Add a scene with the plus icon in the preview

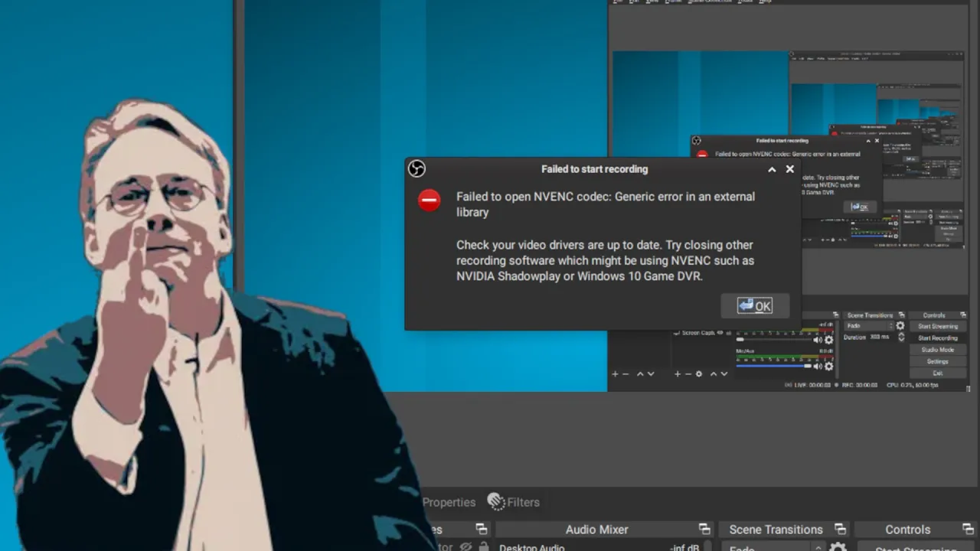[615, 374]
